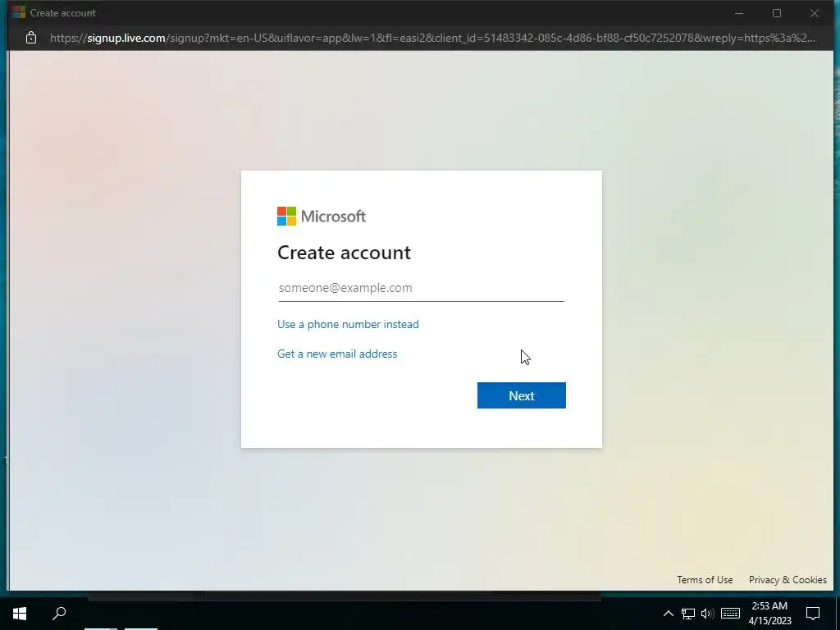840x630 pixels.
Task: Open the Windows Start menu
Action: tap(20, 613)
